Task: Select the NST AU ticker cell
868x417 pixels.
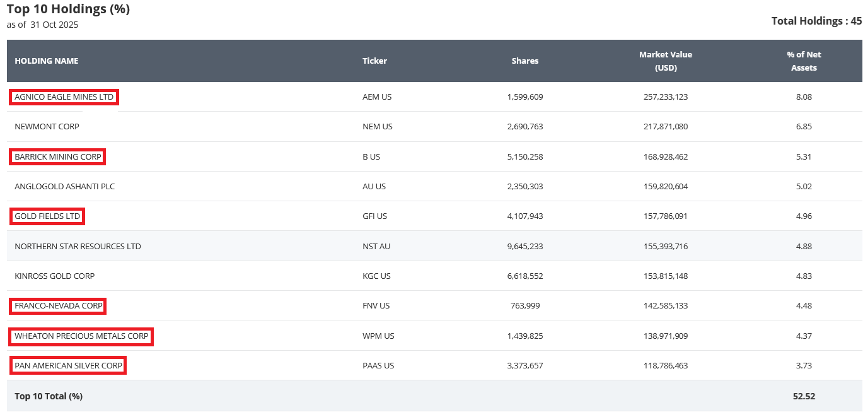Action: click(376, 246)
